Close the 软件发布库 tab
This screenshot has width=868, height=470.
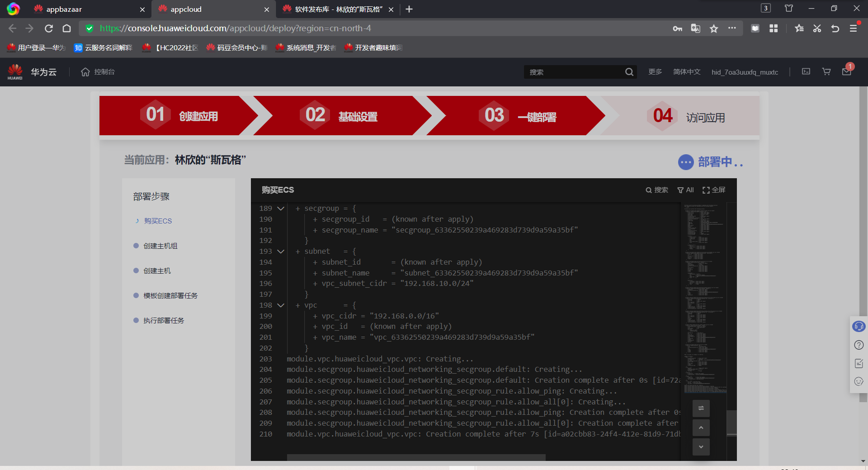coord(391,9)
